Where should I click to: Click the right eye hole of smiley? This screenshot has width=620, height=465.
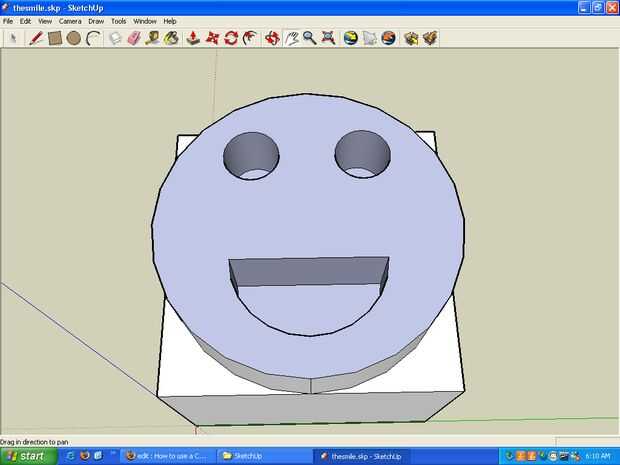point(363,154)
